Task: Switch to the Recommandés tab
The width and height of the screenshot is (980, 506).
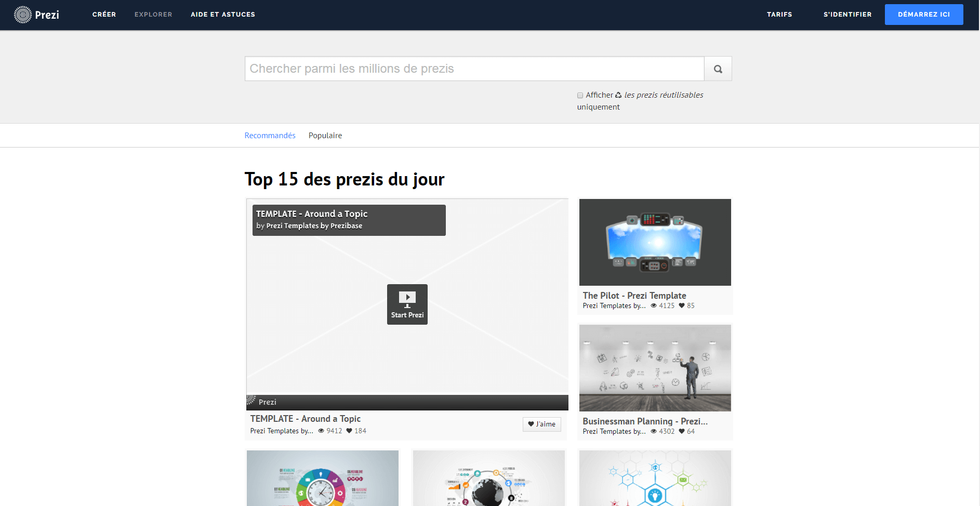Action: pyautogui.click(x=270, y=136)
